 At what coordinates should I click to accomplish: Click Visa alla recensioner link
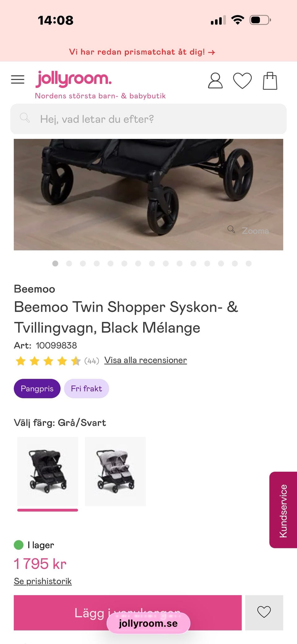click(145, 360)
